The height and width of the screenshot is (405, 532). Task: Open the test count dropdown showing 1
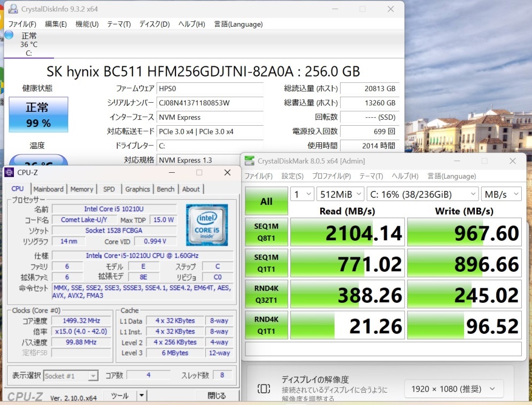[302, 194]
